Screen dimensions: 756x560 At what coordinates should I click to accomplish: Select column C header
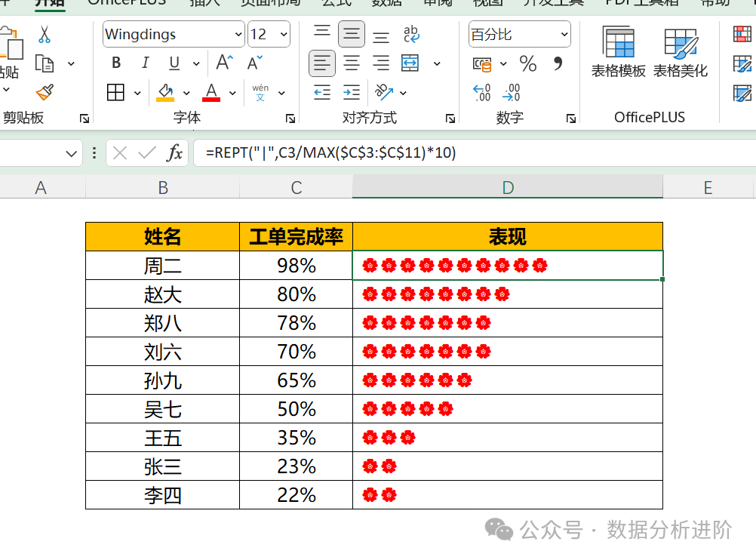[296, 188]
